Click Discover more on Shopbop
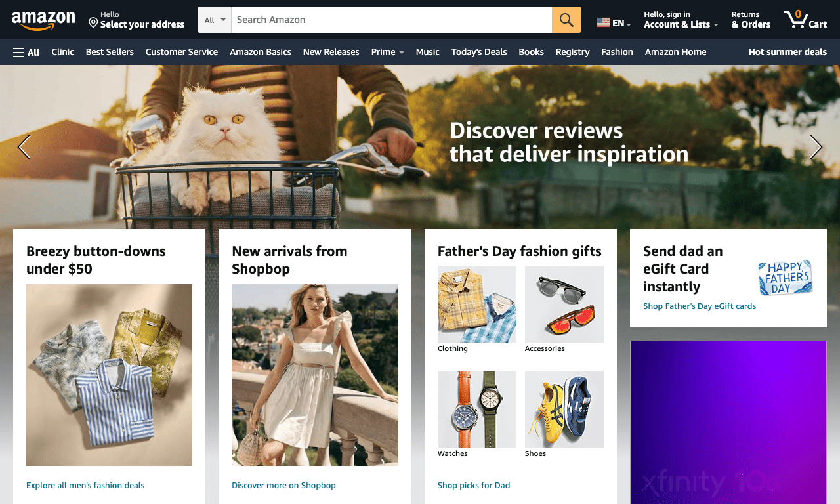840x504 pixels. tap(283, 486)
